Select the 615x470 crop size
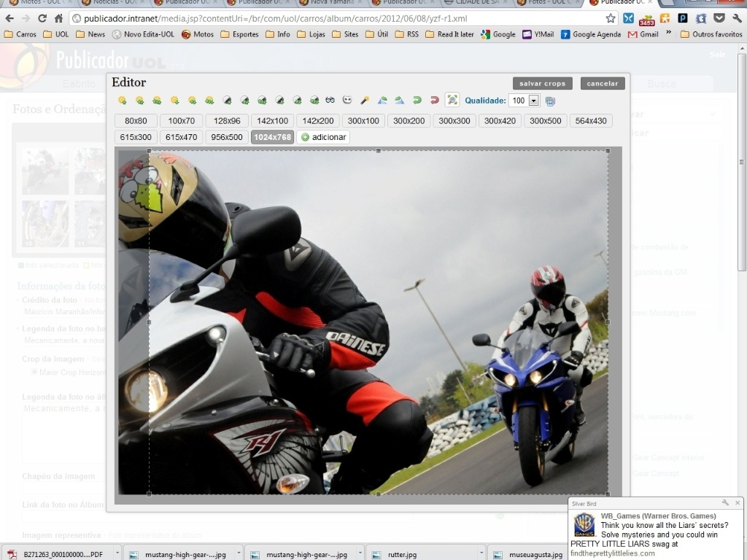 (181, 137)
